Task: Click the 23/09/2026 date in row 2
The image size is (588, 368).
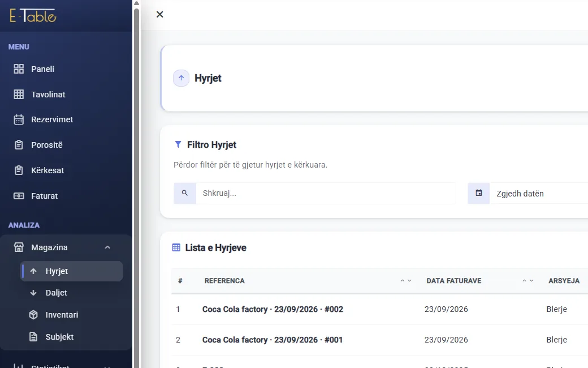Action: tap(446, 340)
